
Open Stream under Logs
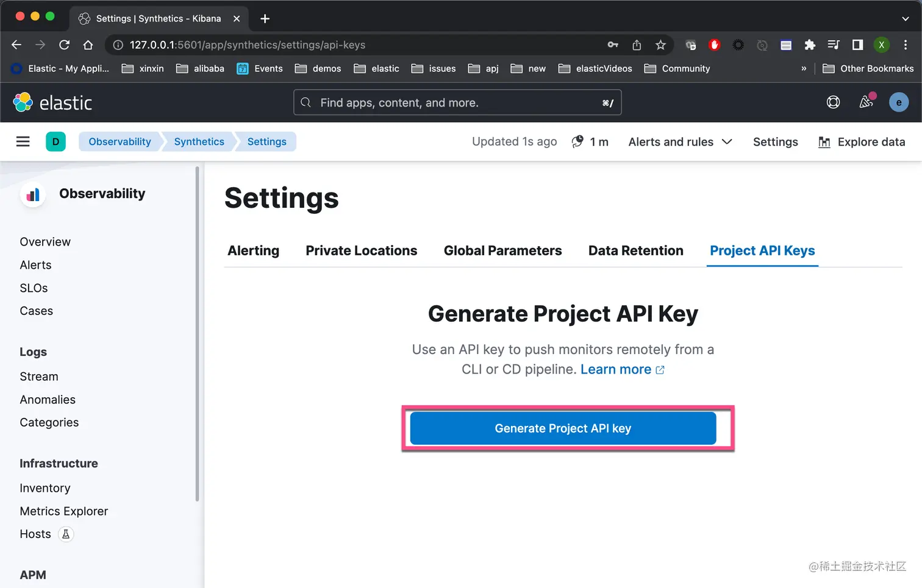[39, 377]
